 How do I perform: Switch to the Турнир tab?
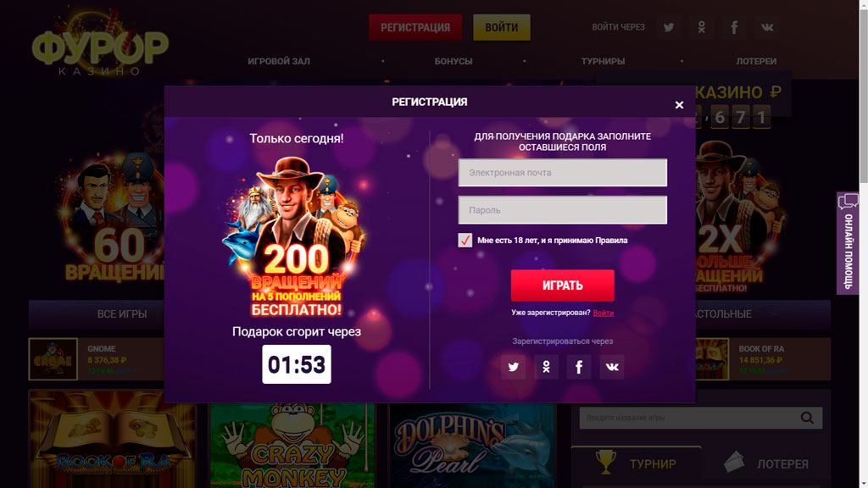click(637, 463)
